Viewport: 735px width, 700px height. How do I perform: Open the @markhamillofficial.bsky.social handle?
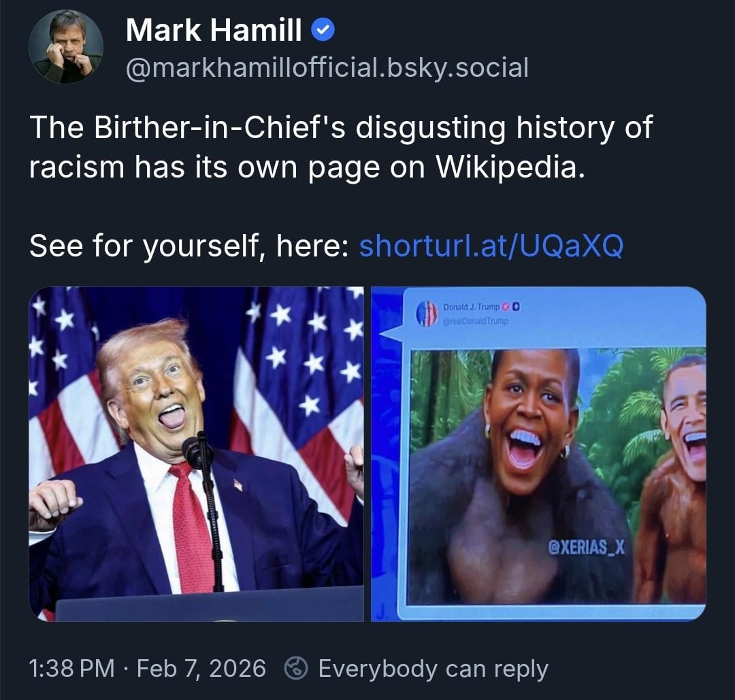tap(327, 67)
